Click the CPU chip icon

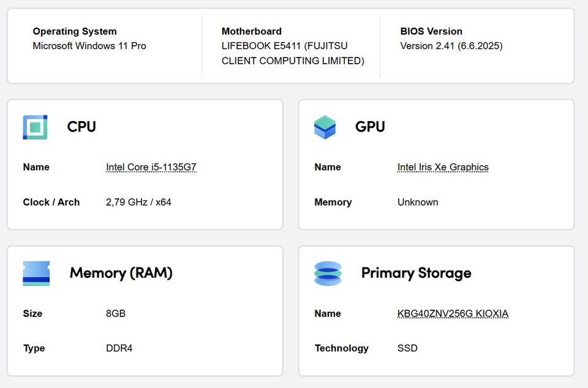pyautogui.click(x=35, y=127)
